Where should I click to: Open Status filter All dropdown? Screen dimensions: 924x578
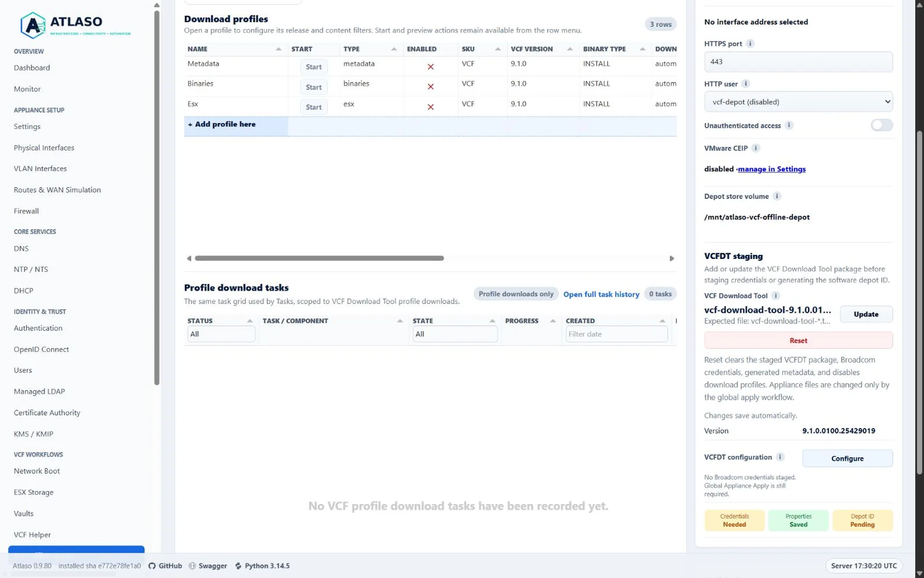point(221,334)
